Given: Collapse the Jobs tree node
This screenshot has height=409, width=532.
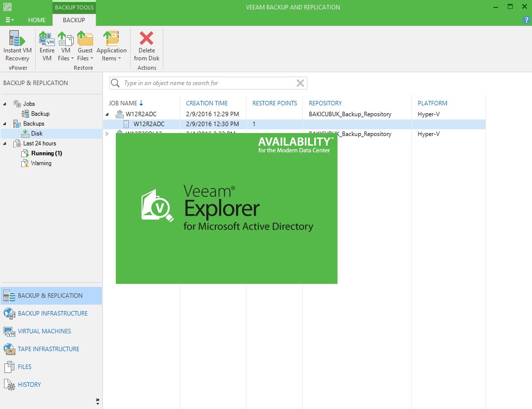Looking at the screenshot, I should 4,104.
